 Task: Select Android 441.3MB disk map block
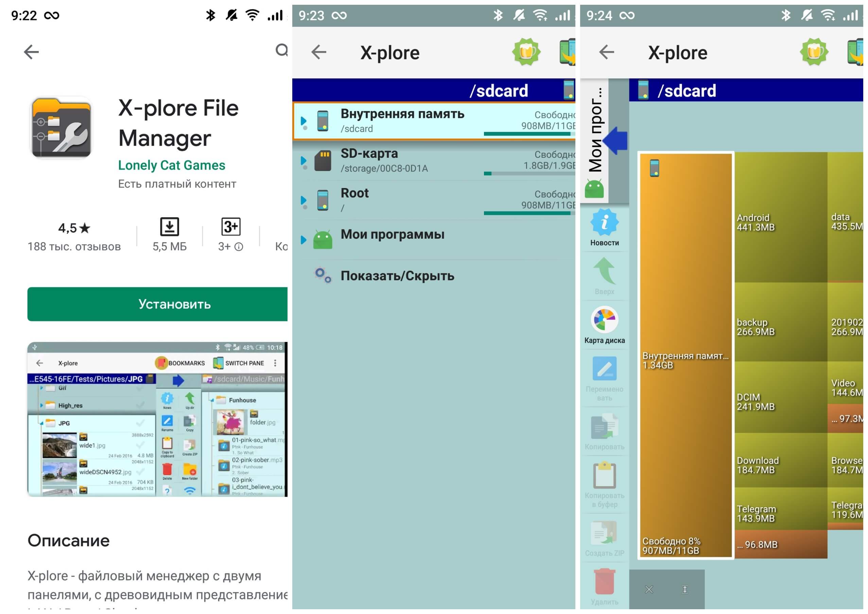click(x=781, y=217)
